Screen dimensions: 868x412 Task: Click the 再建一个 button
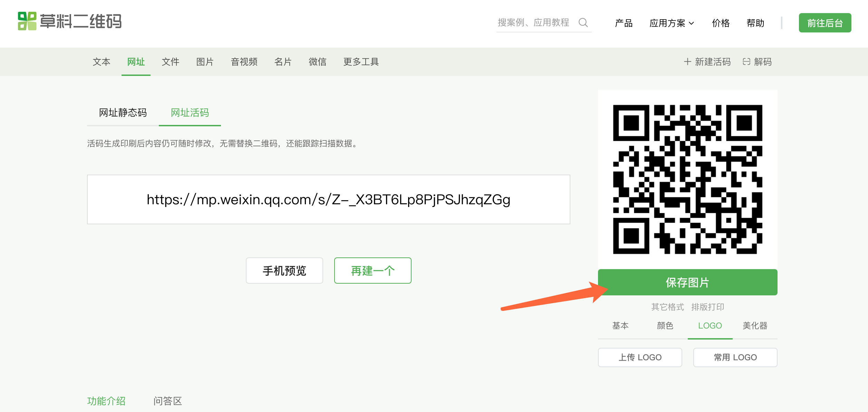pyautogui.click(x=373, y=271)
